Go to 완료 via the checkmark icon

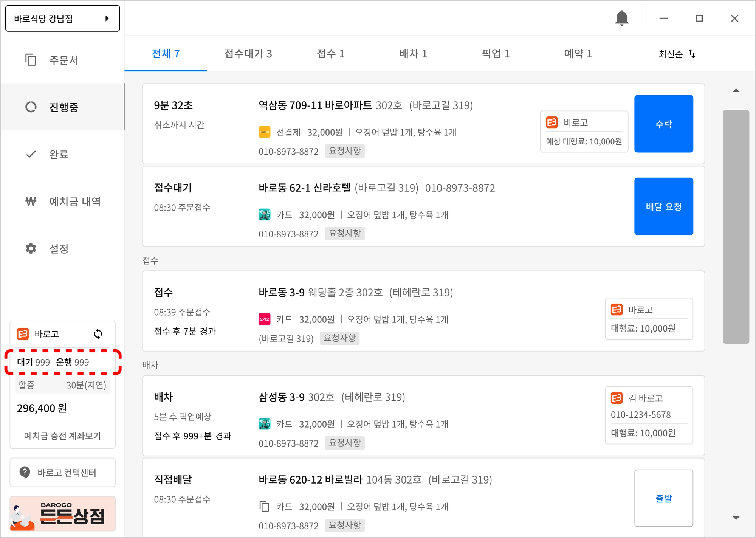[x=31, y=154]
